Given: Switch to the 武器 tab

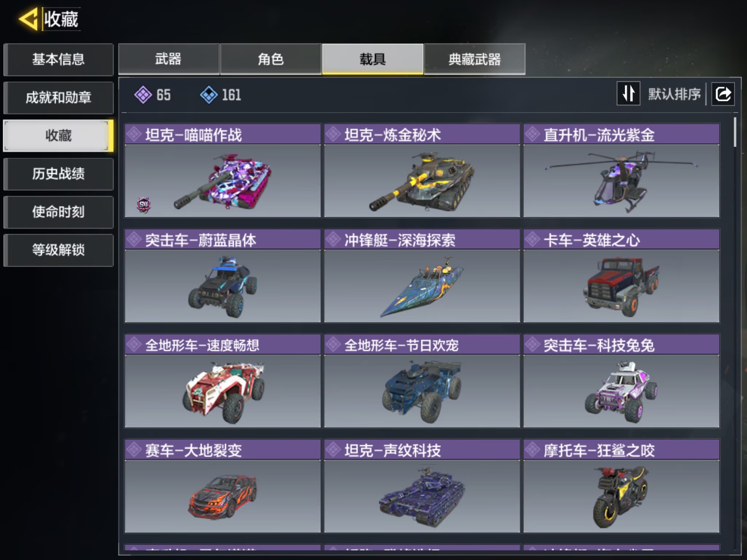Looking at the screenshot, I should point(169,59).
